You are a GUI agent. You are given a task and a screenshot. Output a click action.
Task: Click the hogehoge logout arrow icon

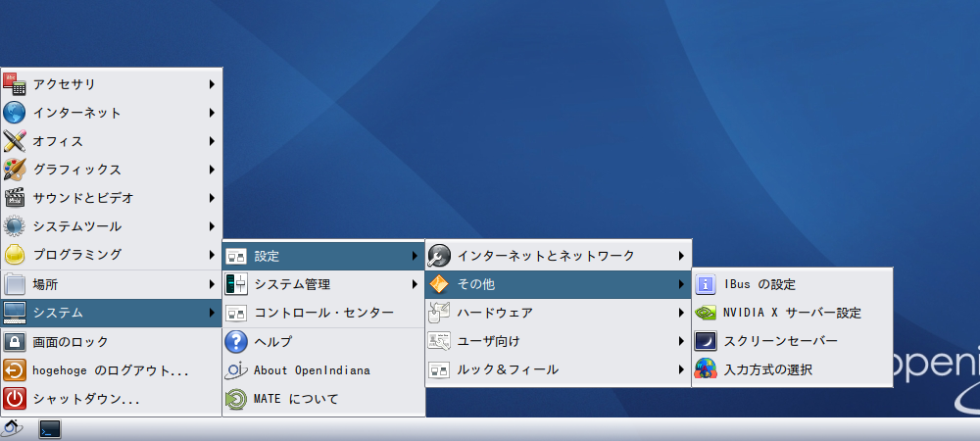15,370
